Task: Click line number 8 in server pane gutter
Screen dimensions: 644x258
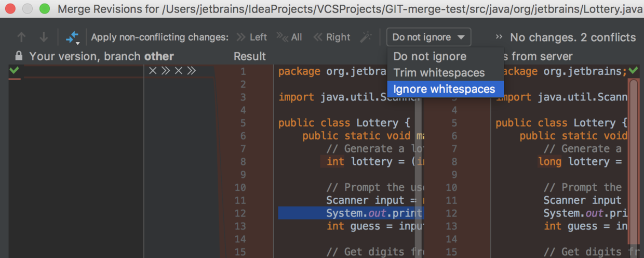Action: click(454, 161)
